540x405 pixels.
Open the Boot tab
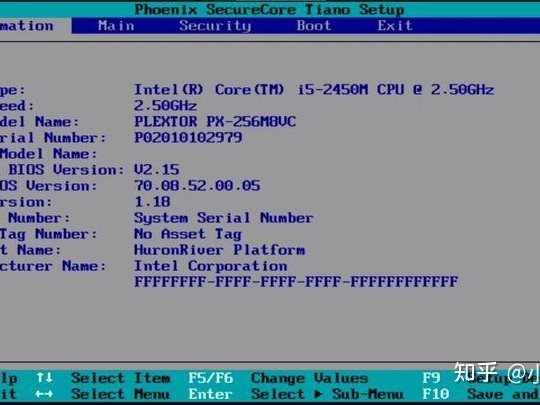pos(314,26)
